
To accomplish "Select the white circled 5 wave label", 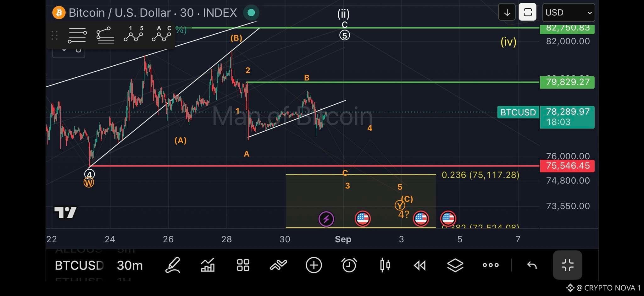I will [x=345, y=35].
